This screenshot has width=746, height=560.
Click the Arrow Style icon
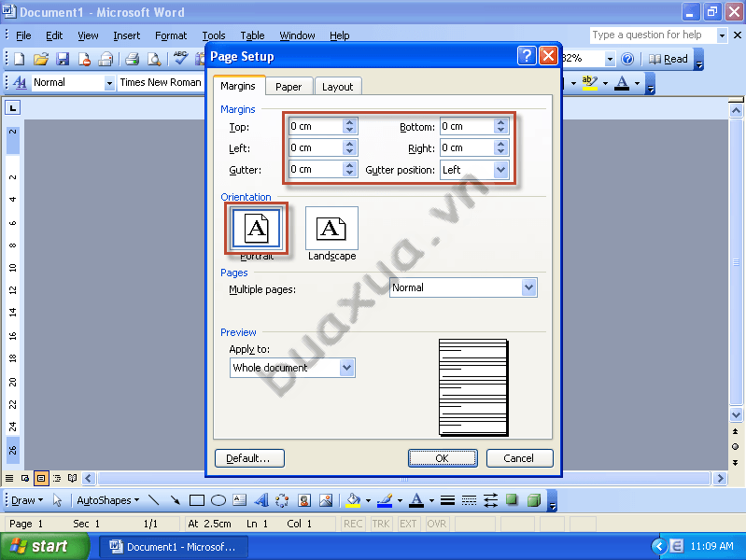490,500
